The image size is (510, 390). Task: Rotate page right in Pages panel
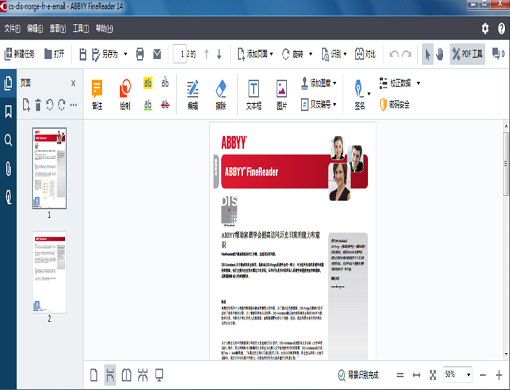pyautogui.click(x=62, y=105)
